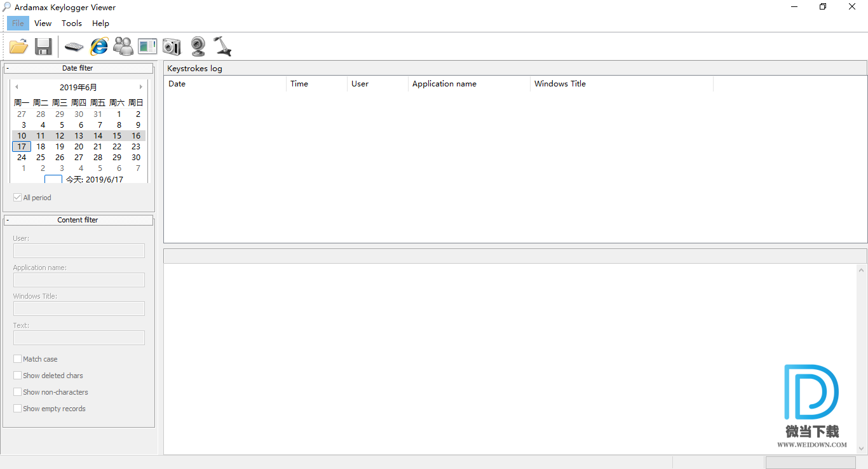Show keystrokes log via keyboard icon
This screenshot has width=868, height=469.
(74, 46)
